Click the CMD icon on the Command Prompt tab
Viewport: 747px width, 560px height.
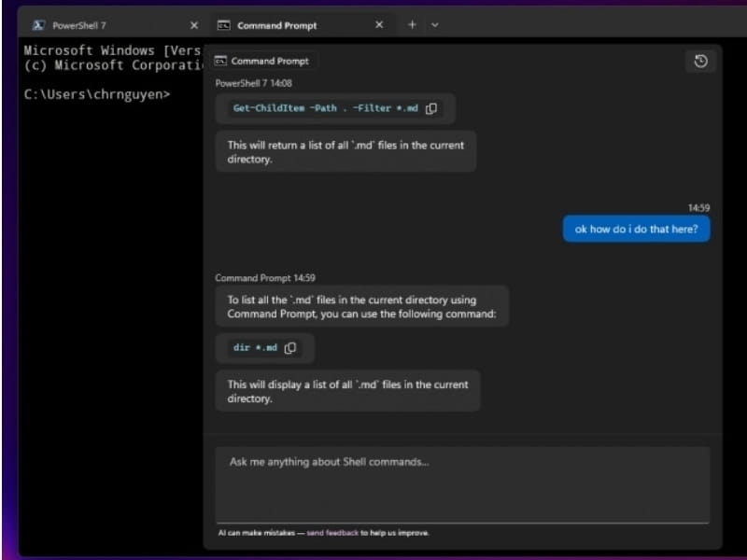tap(224, 24)
